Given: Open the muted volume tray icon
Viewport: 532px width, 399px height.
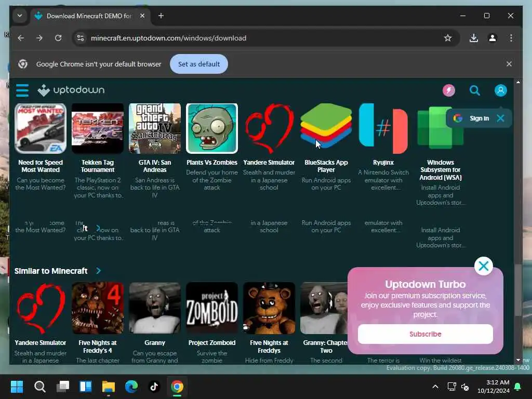Looking at the screenshot, I should [465, 387].
